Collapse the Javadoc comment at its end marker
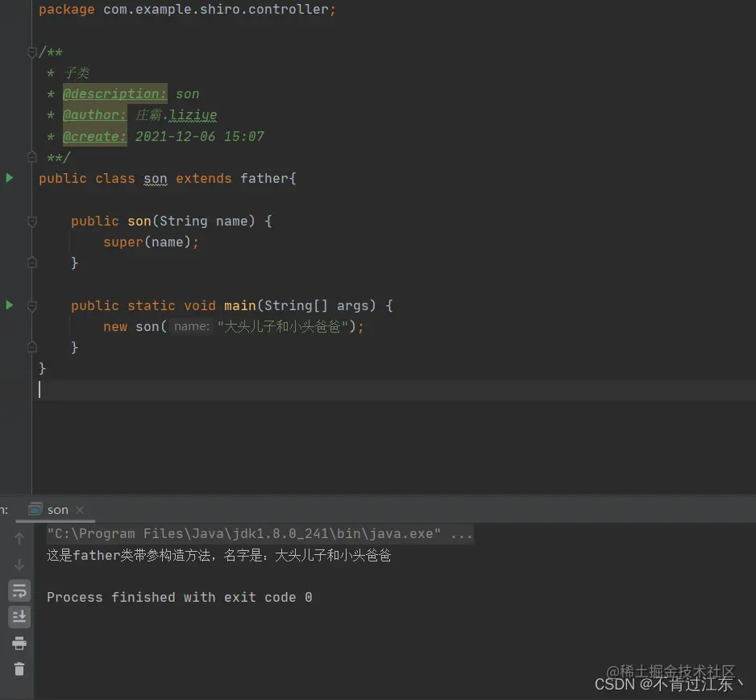This screenshot has width=756, height=700. point(31,157)
